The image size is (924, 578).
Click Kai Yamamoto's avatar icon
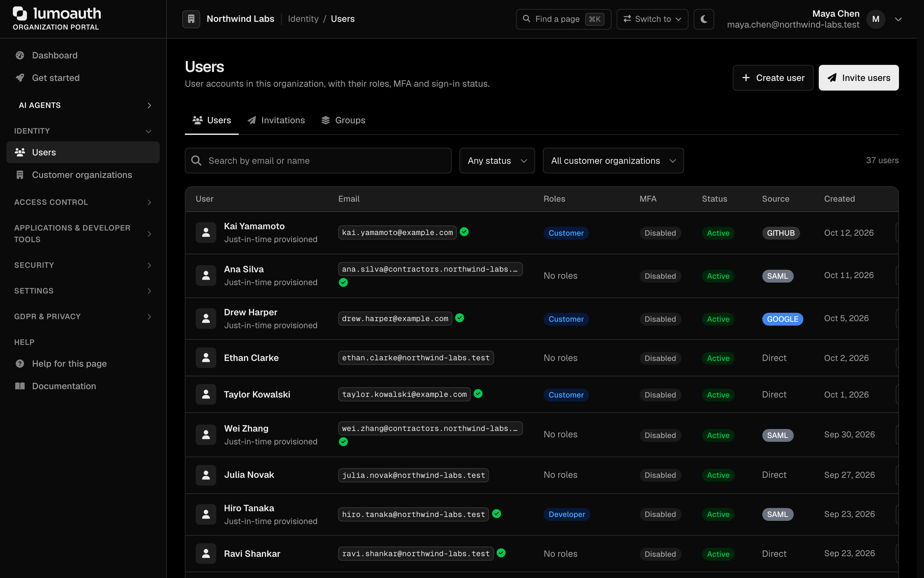pyautogui.click(x=206, y=232)
